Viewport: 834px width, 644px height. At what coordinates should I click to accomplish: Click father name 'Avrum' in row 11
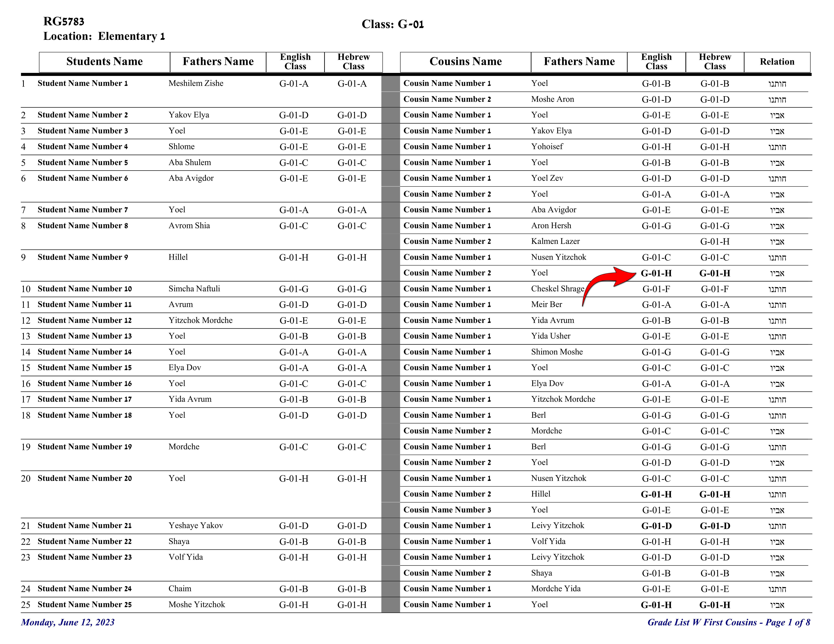[x=181, y=304]
